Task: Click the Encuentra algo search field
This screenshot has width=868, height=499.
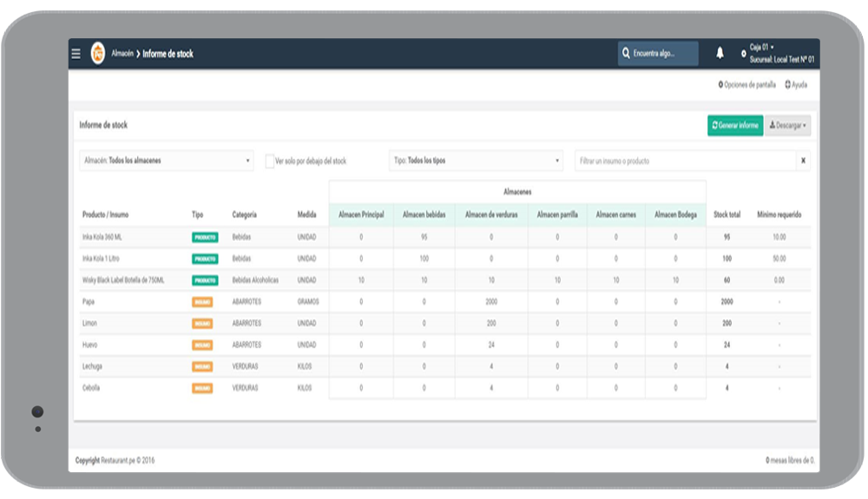Action: click(x=658, y=54)
